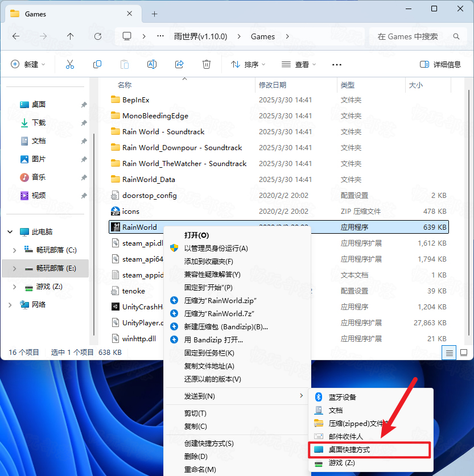Expand the 畅玩部落 (C:) drive node
The width and height of the screenshot is (474, 476).
pyautogui.click(x=14, y=250)
